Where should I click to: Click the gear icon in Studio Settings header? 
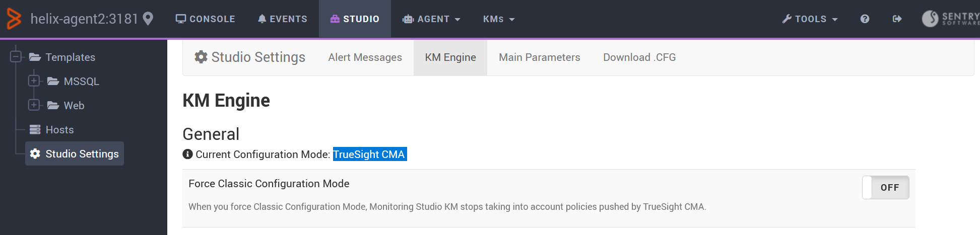[201, 57]
